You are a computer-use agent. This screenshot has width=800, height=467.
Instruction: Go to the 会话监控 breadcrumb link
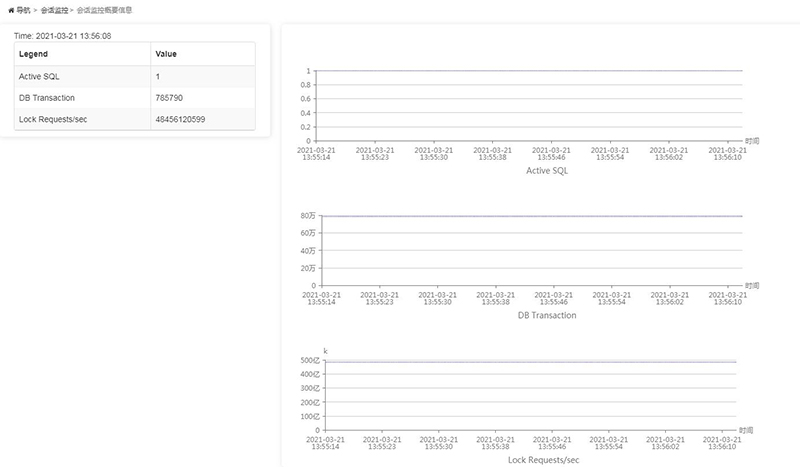tap(55, 10)
